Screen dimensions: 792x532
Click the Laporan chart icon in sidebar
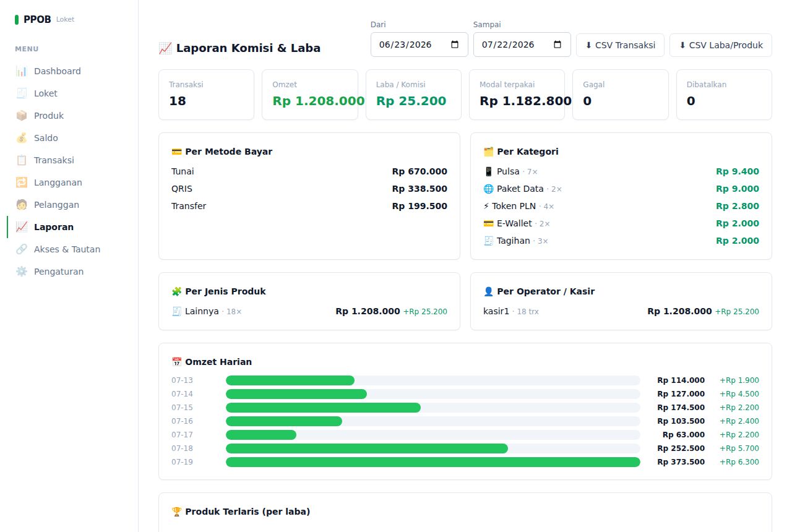[x=22, y=227]
